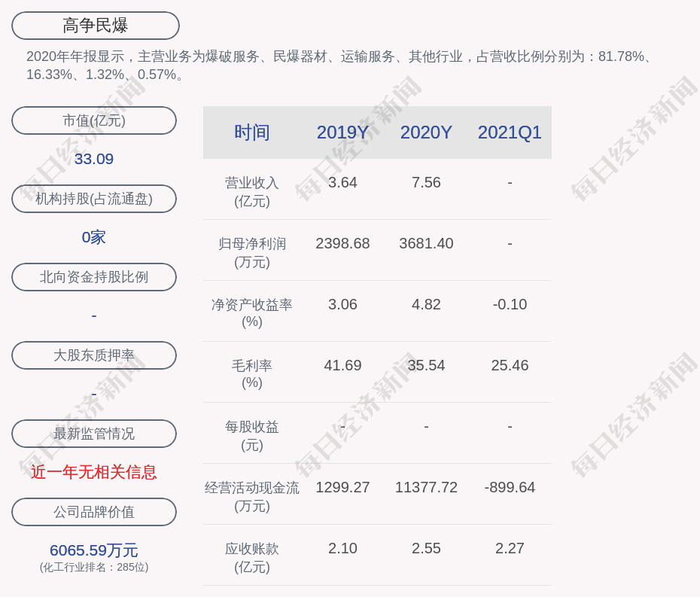Screen dimensions: 700x597
Task: Select gross margin value 25.46
Action: (510, 366)
